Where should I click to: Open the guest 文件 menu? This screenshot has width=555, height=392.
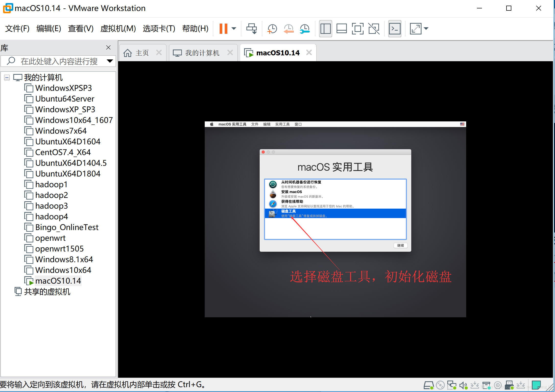[255, 124]
